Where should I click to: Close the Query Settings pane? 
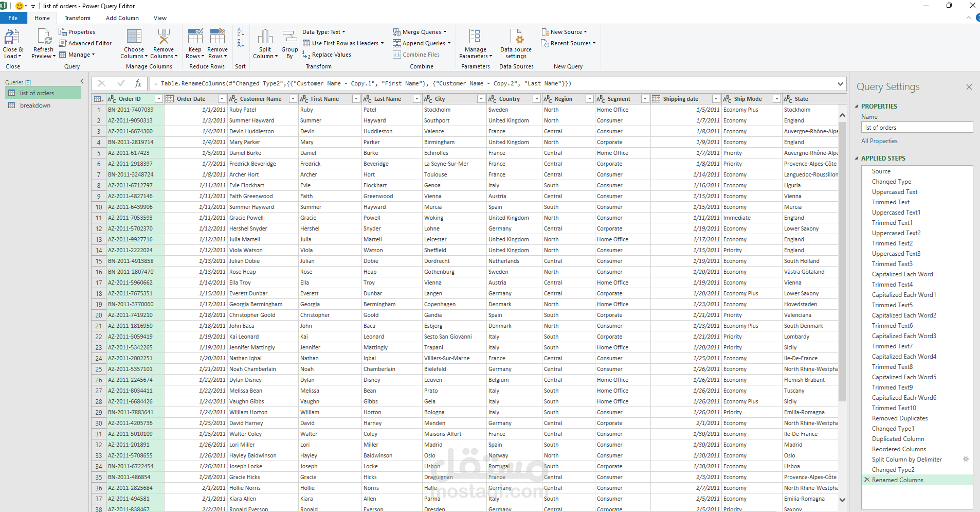pyautogui.click(x=969, y=87)
